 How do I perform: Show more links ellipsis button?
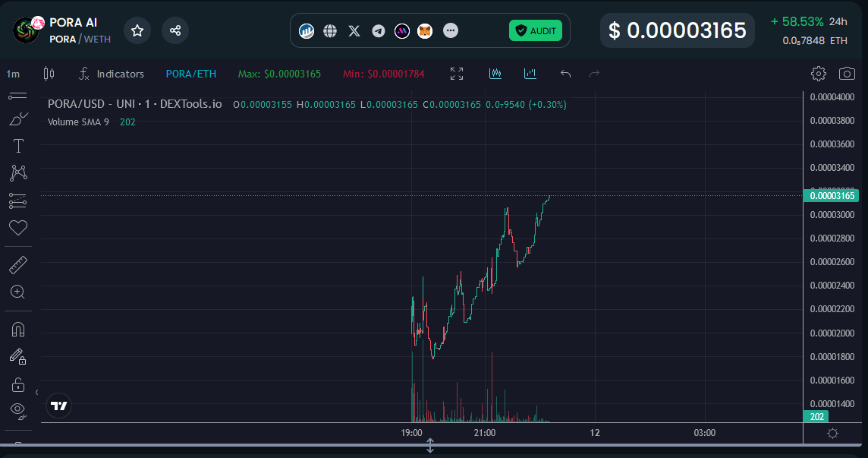(451, 30)
